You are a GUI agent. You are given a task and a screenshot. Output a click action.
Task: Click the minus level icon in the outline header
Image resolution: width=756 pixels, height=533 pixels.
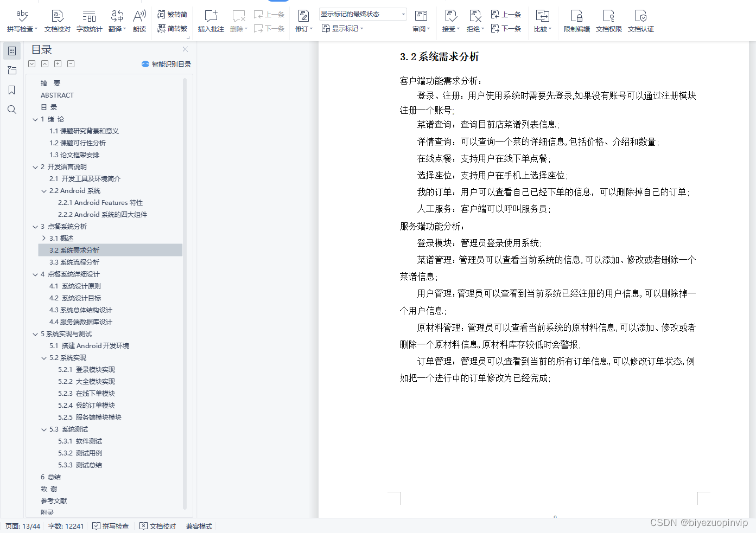pyautogui.click(x=71, y=64)
